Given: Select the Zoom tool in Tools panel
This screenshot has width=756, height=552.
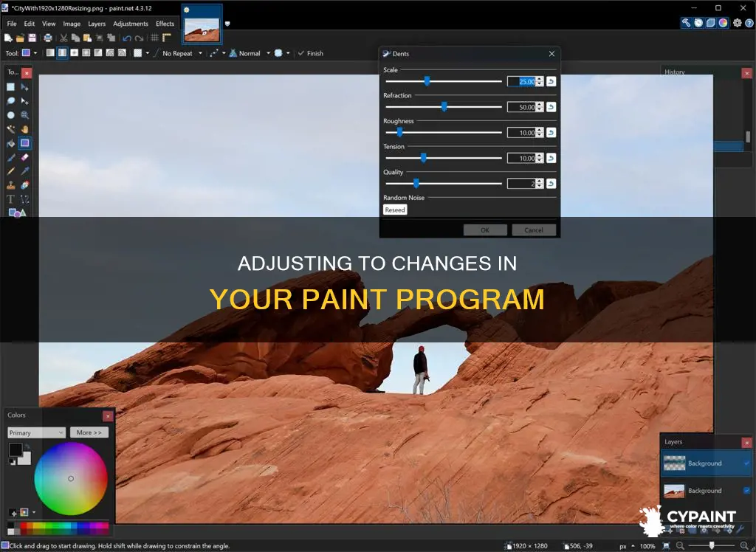Looking at the screenshot, I should pyautogui.click(x=24, y=115).
